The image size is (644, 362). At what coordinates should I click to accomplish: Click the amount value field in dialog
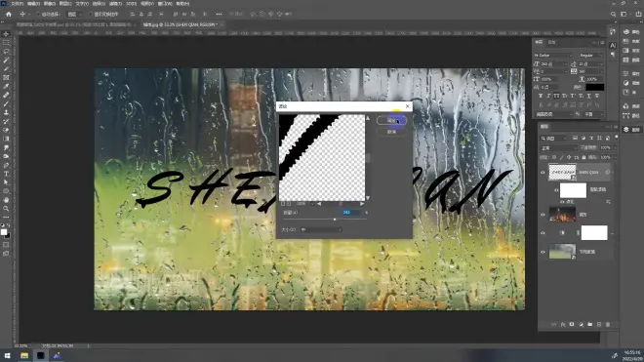point(352,213)
